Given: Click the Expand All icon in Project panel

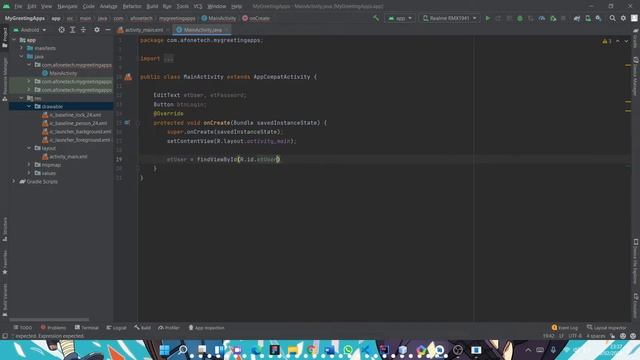Looking at the screenshot, I should (72, 30).
